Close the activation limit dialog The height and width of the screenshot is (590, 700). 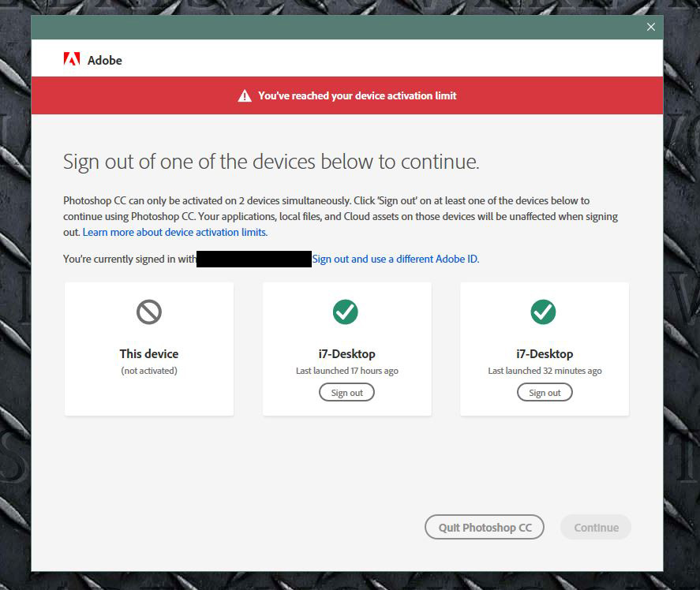coord(651,27)
